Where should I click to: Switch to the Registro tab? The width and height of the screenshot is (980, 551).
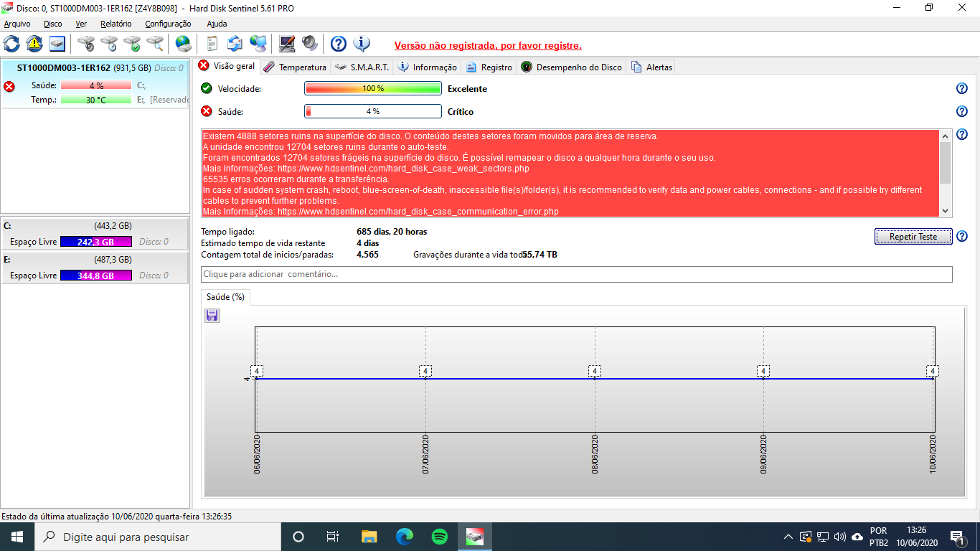[x=489, y=67]
